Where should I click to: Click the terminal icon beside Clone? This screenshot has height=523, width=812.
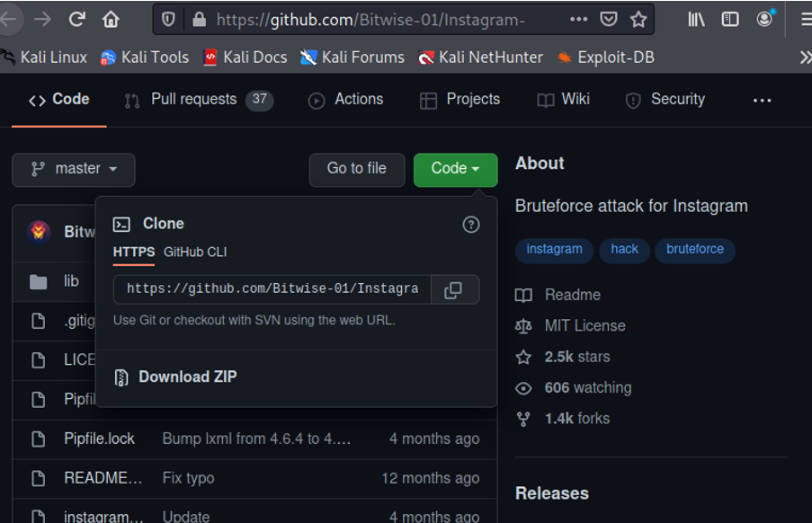[x=121, y=224]
